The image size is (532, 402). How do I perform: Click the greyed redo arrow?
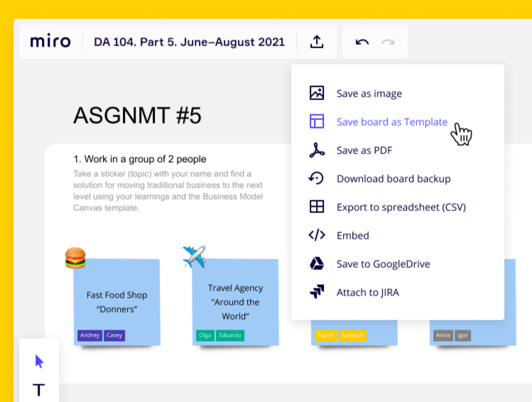click(x=388, y=42)
